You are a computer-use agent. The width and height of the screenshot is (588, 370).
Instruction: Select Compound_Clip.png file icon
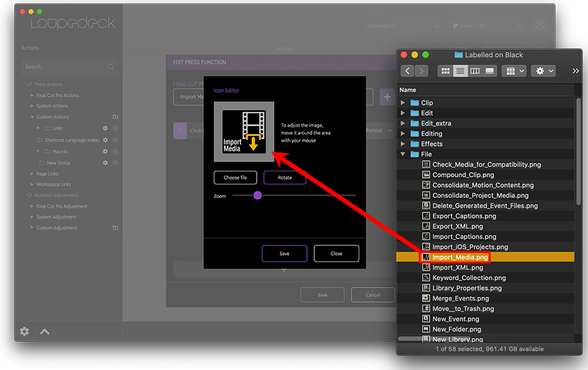(x=425, y=175)
